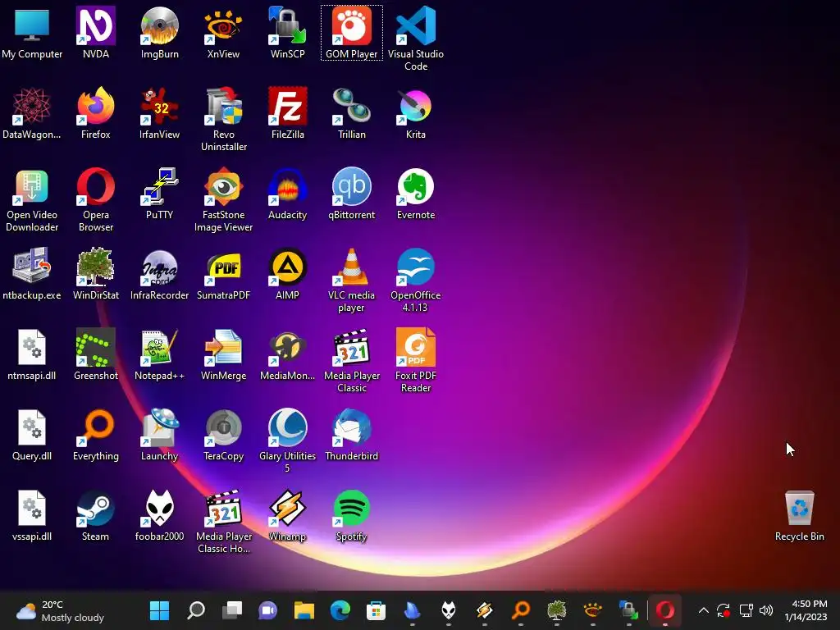Select the Recycle Bin icon
The height and width of the screenshot is (630, 840).
799,515
